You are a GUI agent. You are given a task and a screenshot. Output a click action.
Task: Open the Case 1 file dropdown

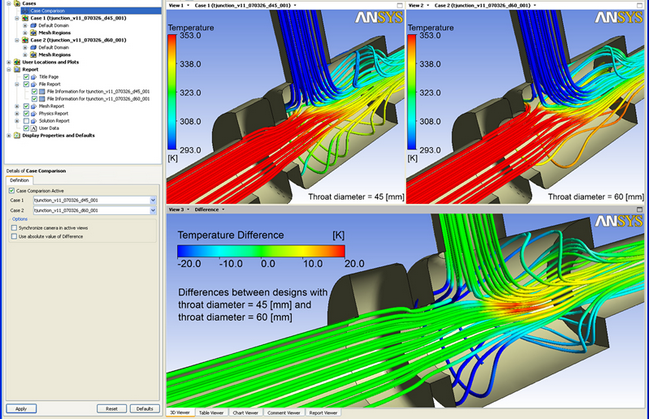153,200
